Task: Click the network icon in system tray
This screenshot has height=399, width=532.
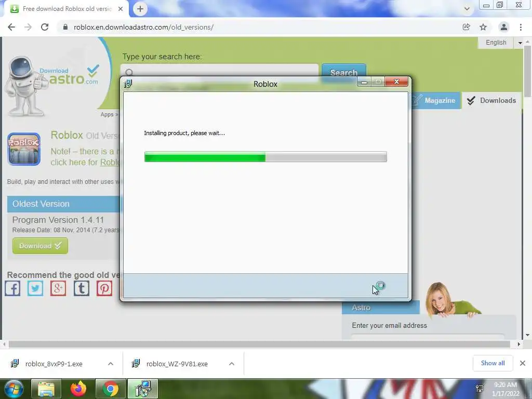Action: tap(480, 389)
